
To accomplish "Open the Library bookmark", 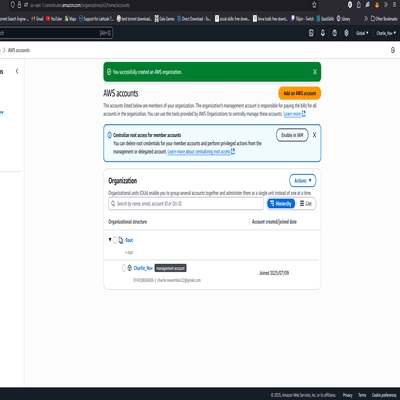I will (343, 19).
